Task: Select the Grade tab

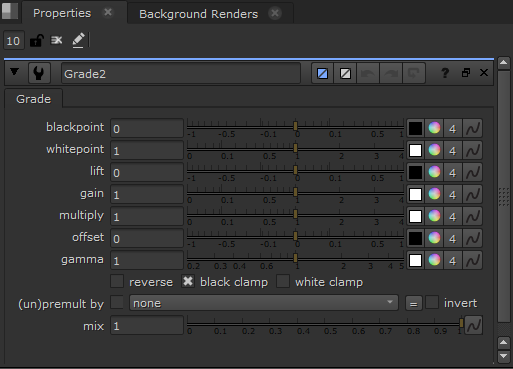Action: [33, 99]
